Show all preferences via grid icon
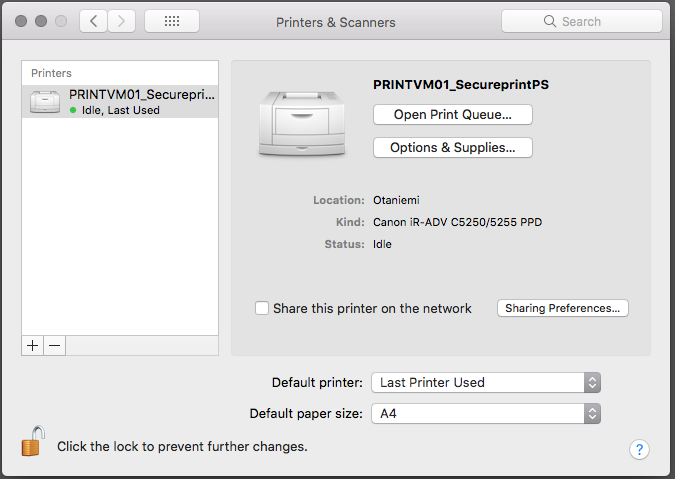The width and height of the screenshot is (675, 479). pos(171,21)
